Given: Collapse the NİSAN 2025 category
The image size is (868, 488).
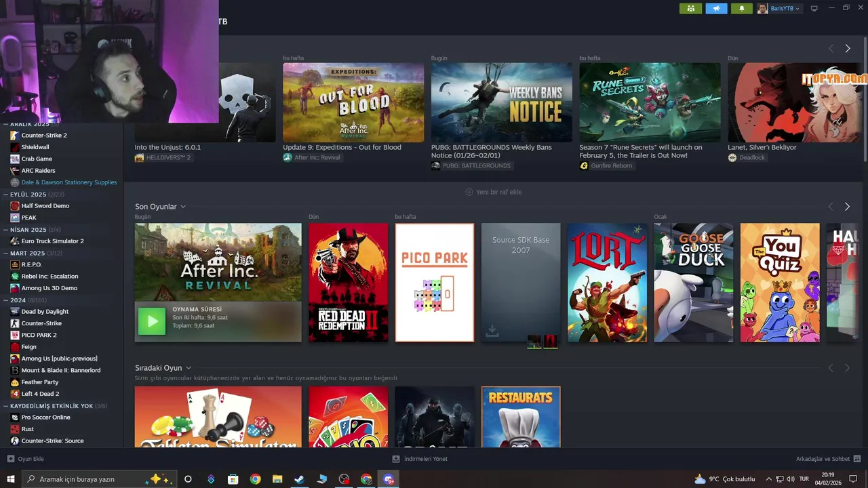Looking at the screenshot, I should [6, 230].
